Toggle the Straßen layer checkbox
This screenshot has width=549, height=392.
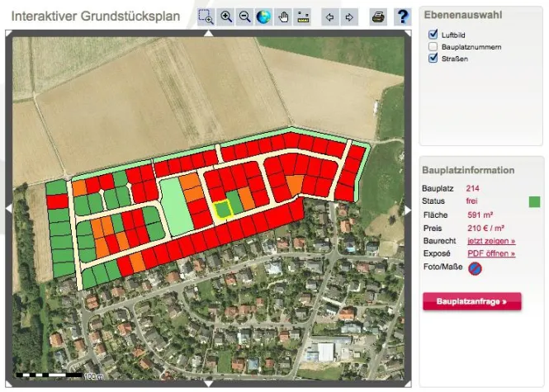point(433,59)
